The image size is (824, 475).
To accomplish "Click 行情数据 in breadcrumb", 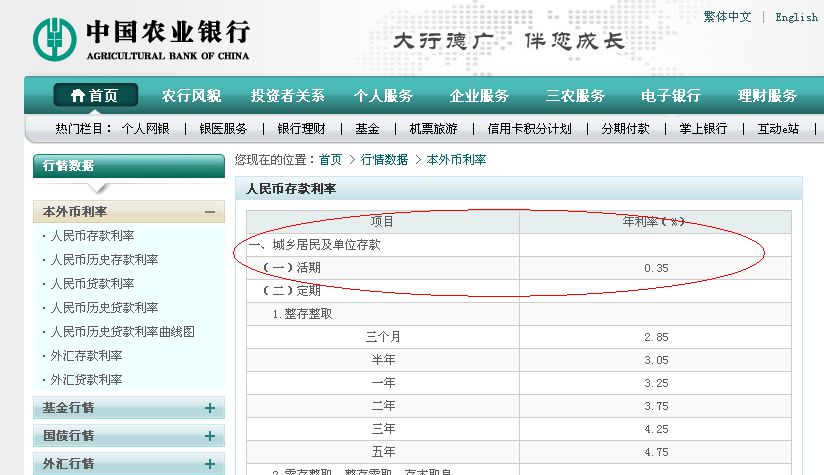I will click(x=384, y=160).
